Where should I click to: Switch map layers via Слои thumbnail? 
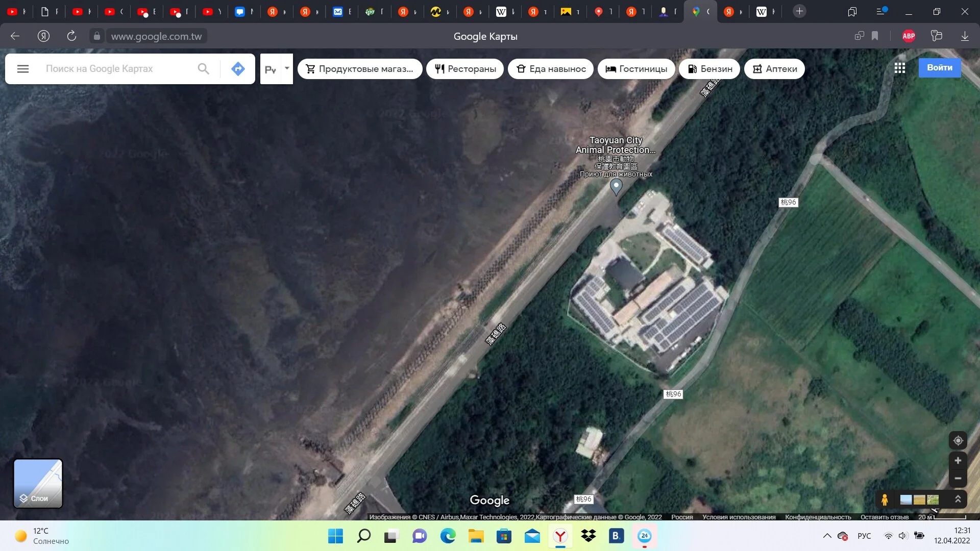click(x=38, y=484)
